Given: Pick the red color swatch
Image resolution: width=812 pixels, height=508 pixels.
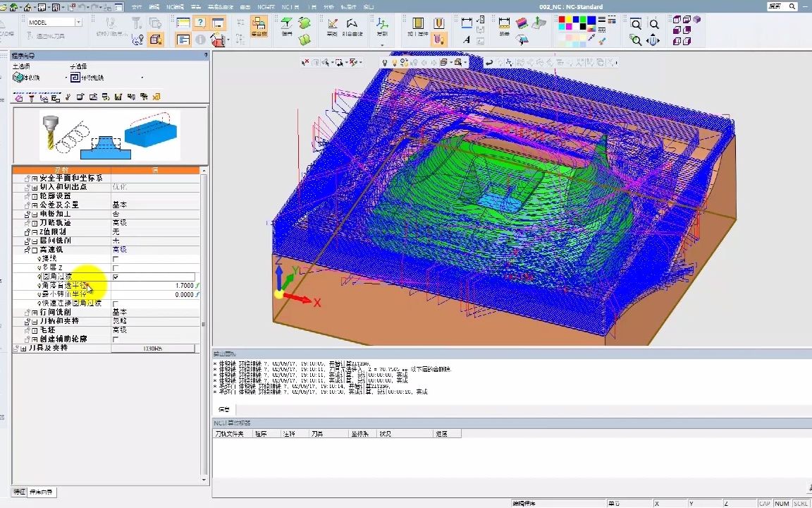Looking at the screenshot, I should (x=563, y=20).
